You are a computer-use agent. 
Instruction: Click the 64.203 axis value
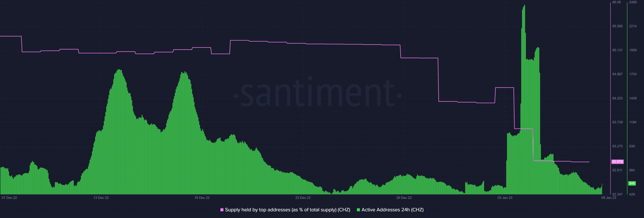pyautogui.click(x=618, y=98)
